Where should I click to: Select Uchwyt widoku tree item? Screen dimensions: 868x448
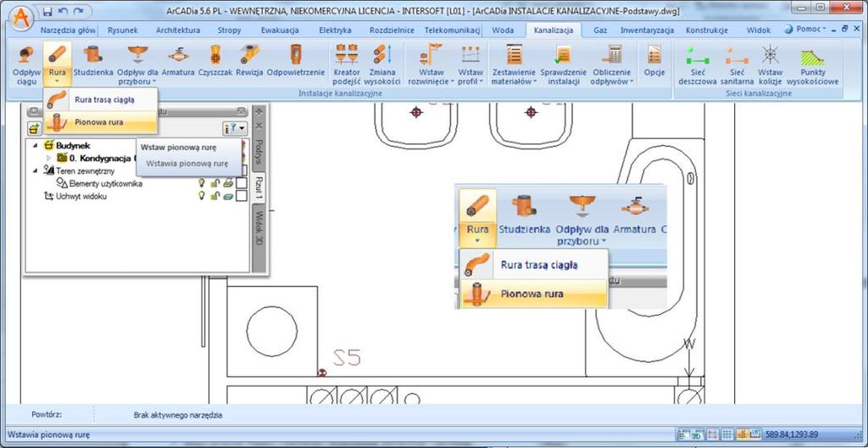[x=82, y=196]
